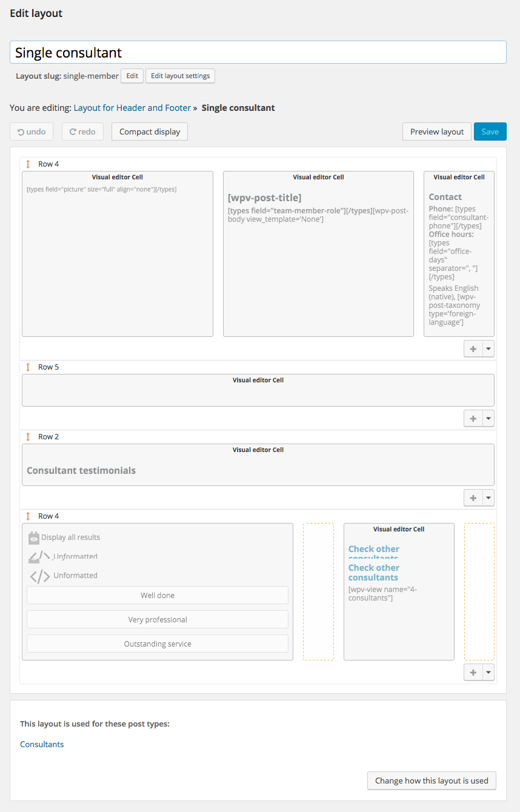Viewport: 520px width, 812px height.
Task: Click the Save button
Action: point(490,131)
